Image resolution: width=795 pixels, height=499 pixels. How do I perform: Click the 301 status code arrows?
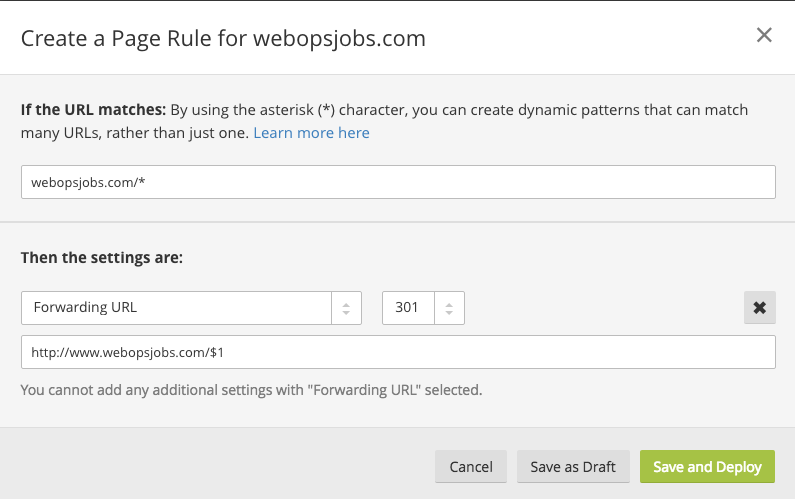pyautogui.click(x=449, y=308)
